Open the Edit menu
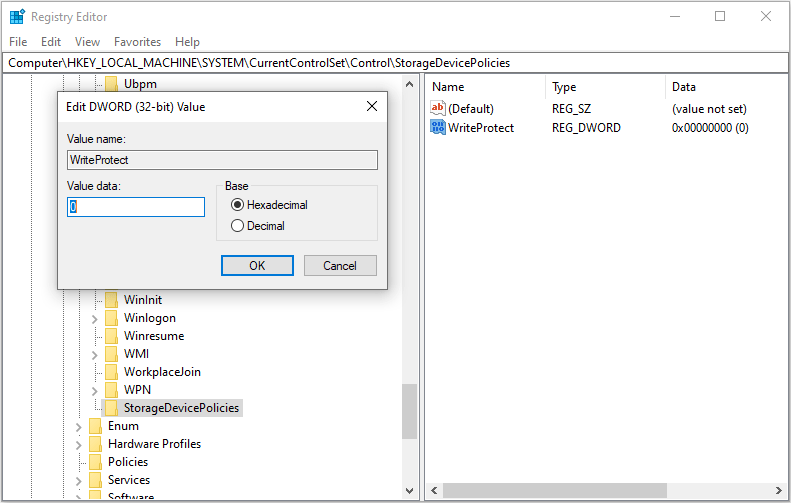 (x=51, y=42)
